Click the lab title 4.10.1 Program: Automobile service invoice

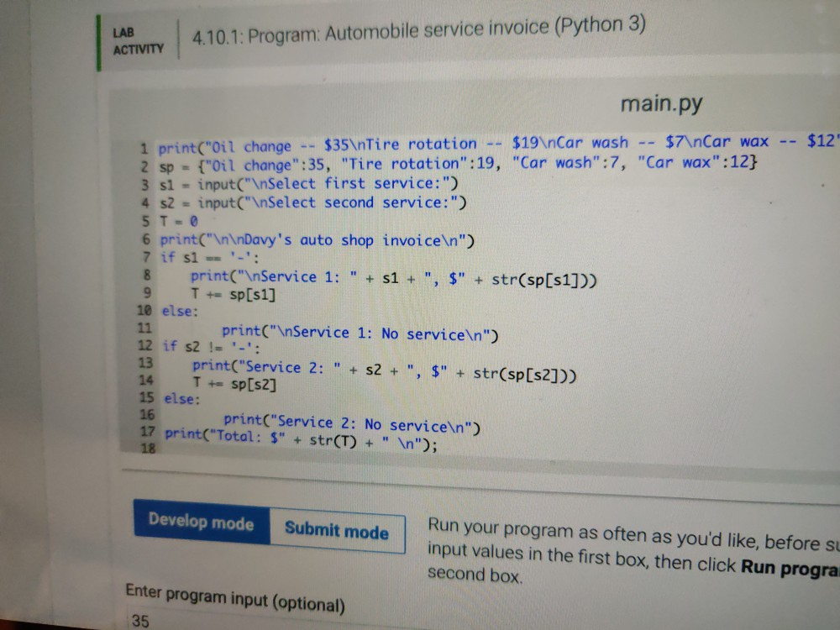coord(418,30)
